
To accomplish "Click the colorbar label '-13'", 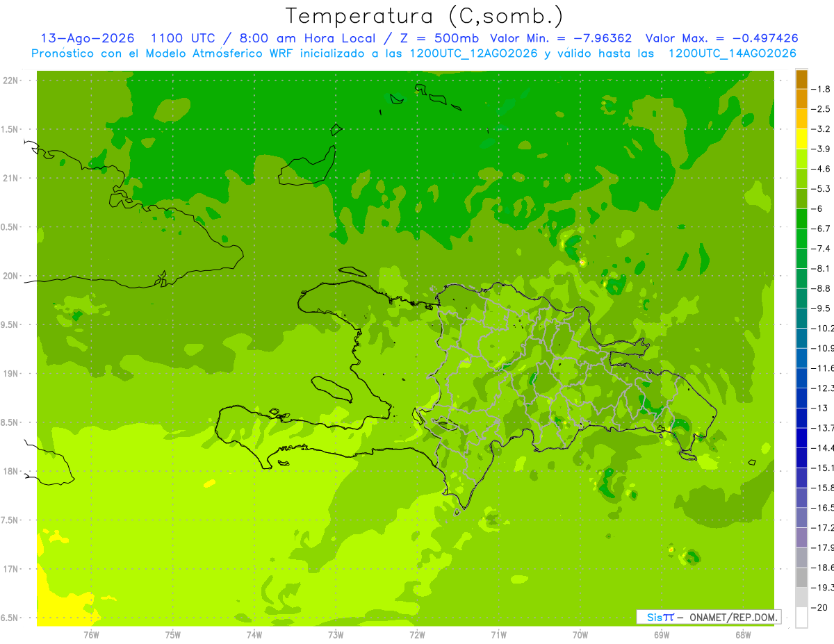I will 820,408.
